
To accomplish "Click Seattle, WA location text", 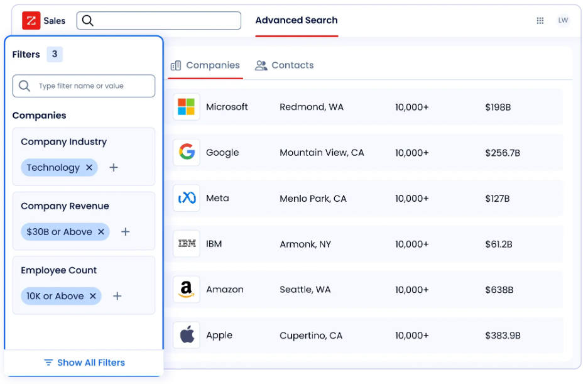I will point(305,290).
